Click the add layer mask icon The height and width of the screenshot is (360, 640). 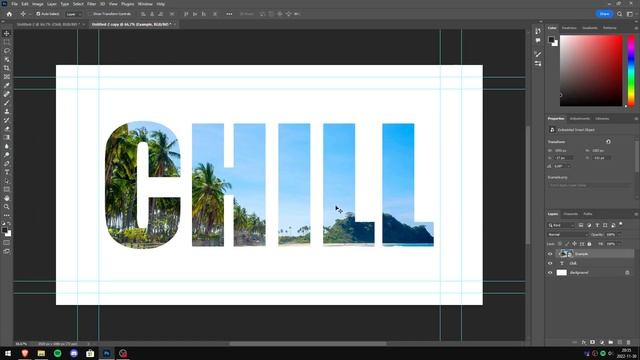pos(592,342)
